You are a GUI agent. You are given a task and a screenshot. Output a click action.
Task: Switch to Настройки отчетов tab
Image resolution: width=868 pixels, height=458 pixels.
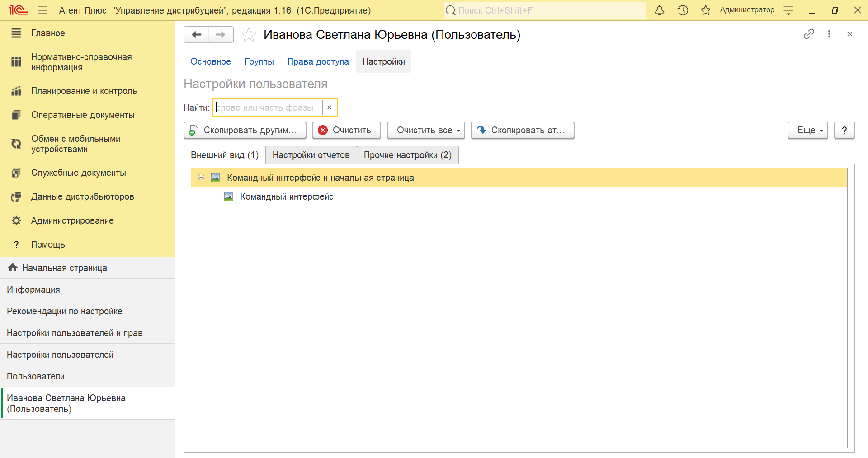(311, 155)
